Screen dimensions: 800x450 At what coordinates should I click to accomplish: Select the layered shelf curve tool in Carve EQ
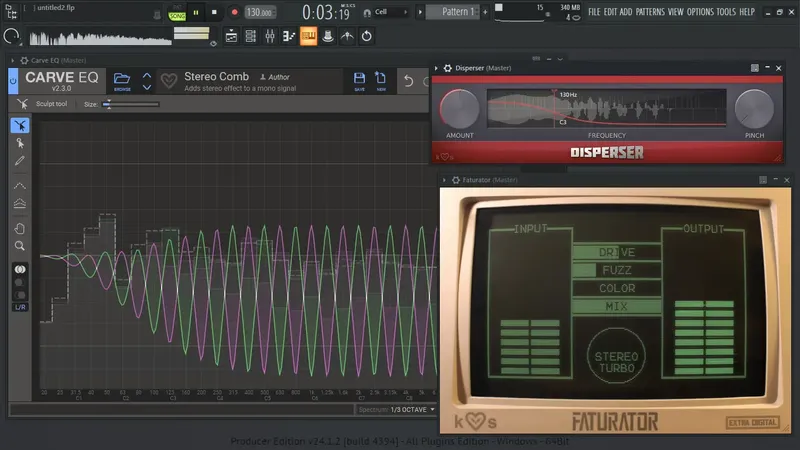19,204
